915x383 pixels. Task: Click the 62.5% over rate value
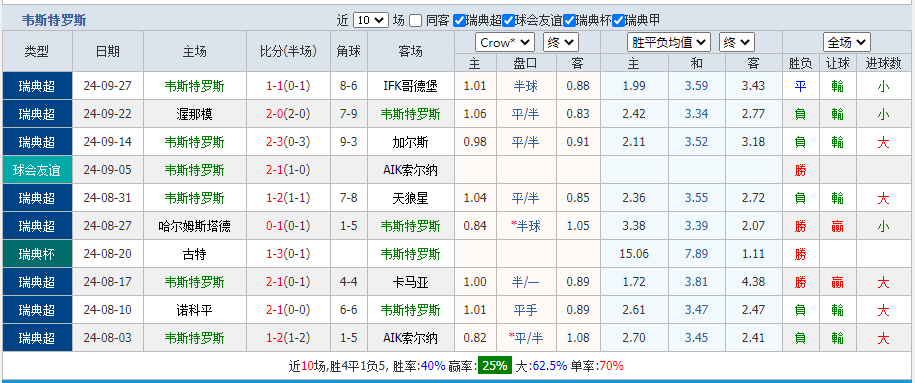point(550,366)
